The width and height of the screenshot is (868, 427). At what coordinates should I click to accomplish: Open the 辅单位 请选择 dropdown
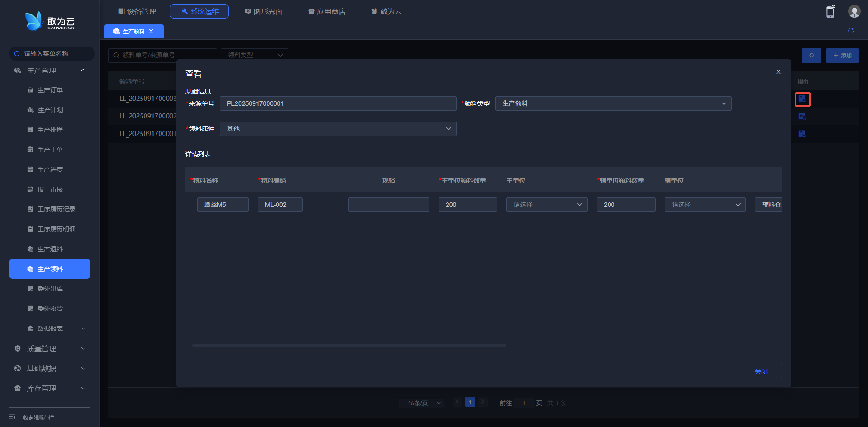[x=704, y=205]
